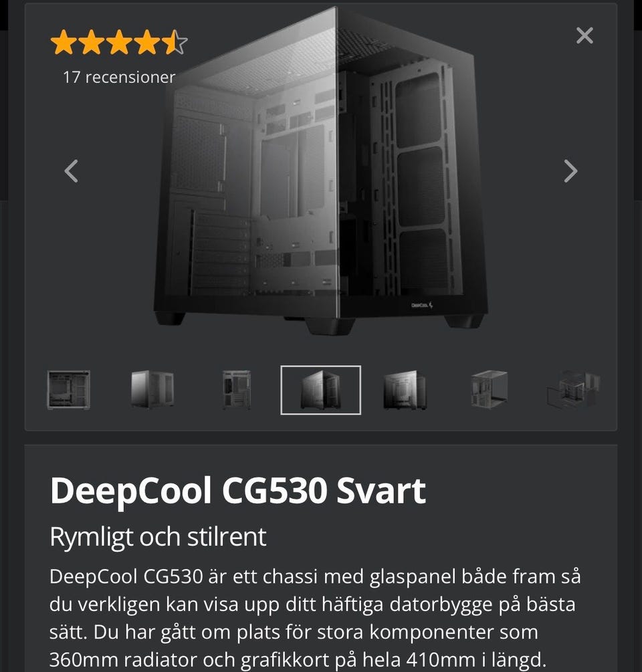Click the large DeepCool case product image
Screen dimensions: 642x672
click(x=320, y=171)
